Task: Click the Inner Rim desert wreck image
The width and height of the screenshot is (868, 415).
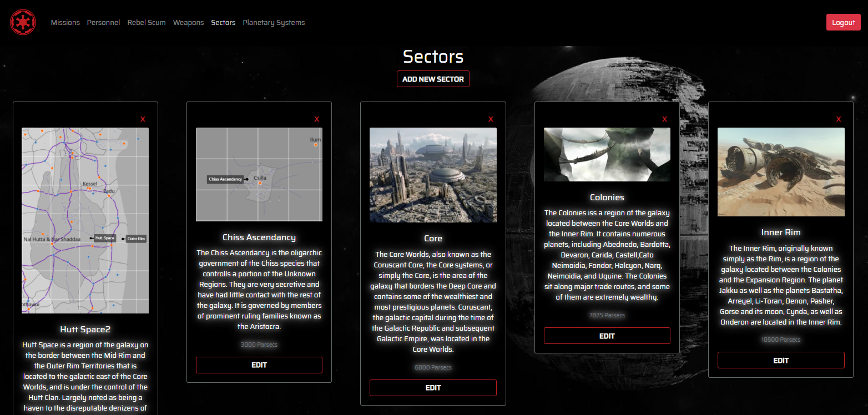Action: pyautogui.click(x=781, y=172)
